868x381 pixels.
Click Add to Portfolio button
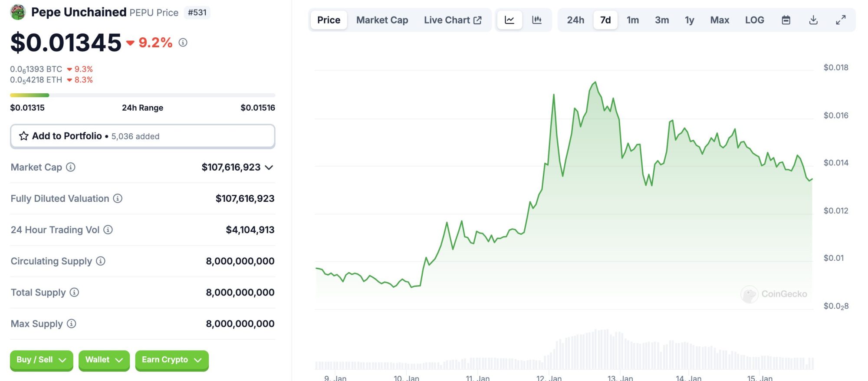pyautogui.click(x=142, y=136)
